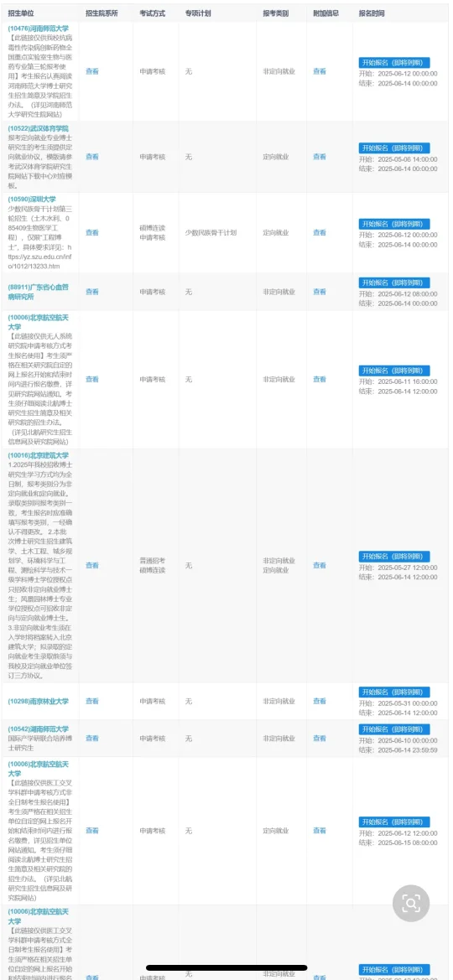View 招生院系所 查看 for 深圳大学

click(92, 232)
